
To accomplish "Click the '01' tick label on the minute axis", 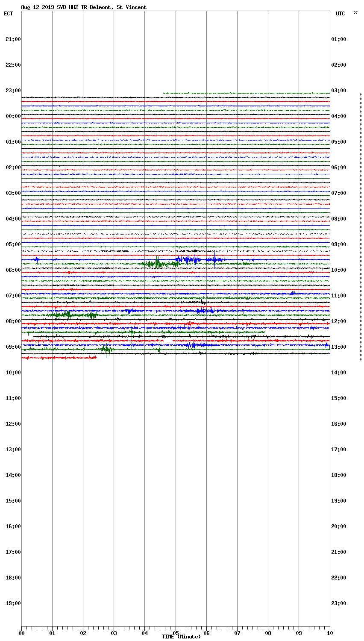I will [52, 633].
